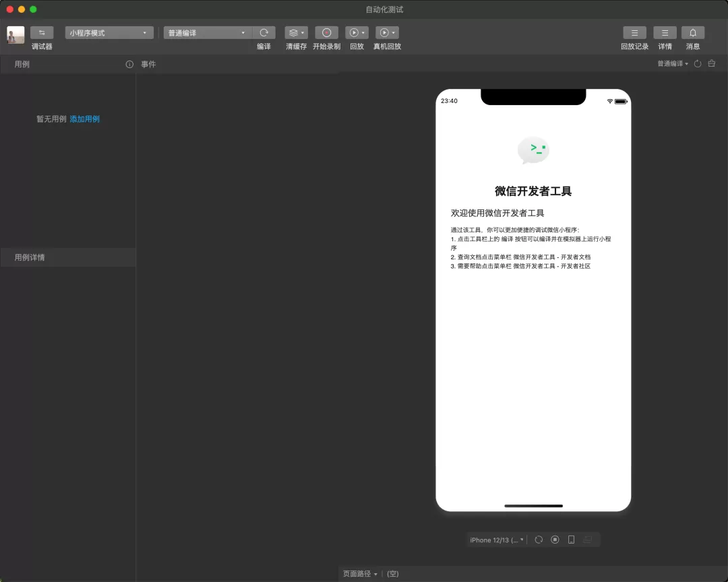The height and width of the screenshot is (582, 728).
Task: Click the 编译 compile refresh icon
Action: pyautogui.click(x=264, y=32)
